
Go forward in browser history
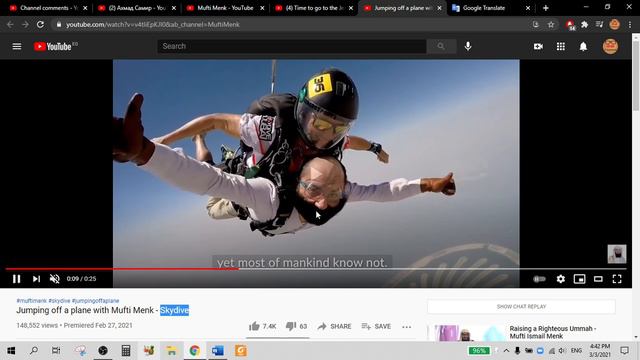click(25, 24)
